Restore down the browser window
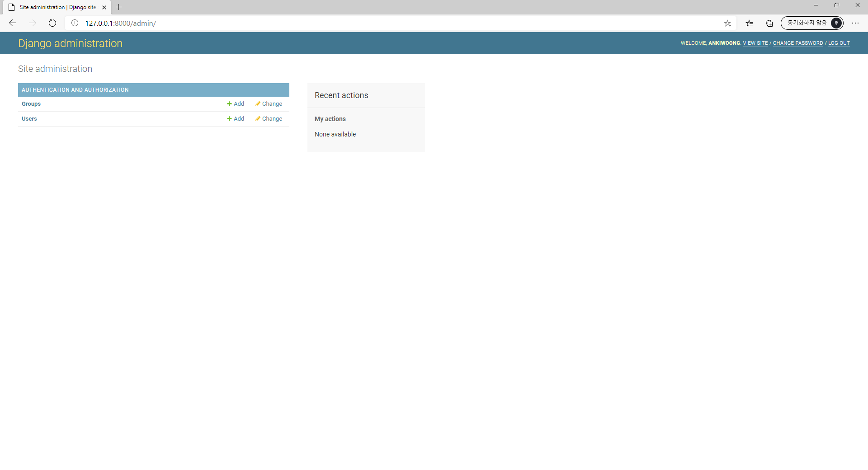868x470 pixels. [837, 5]
